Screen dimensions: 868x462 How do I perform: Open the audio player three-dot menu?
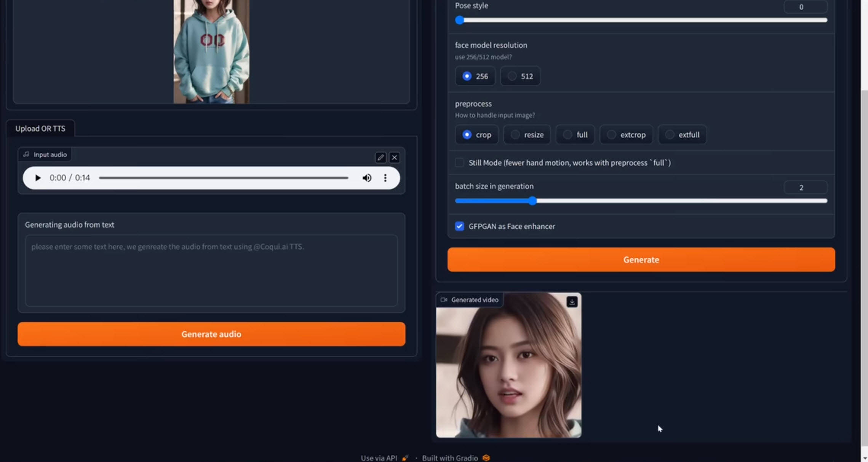[x=385, y=178]
